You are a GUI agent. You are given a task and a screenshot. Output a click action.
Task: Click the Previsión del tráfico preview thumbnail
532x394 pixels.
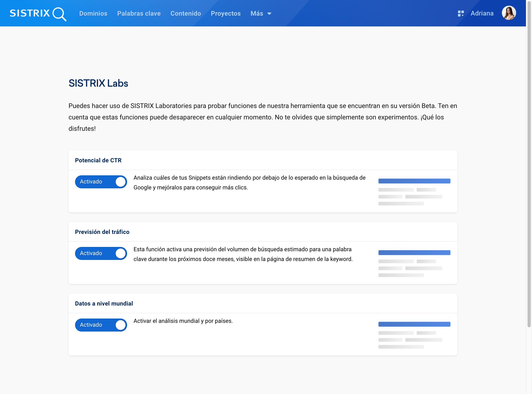(414, 263)
